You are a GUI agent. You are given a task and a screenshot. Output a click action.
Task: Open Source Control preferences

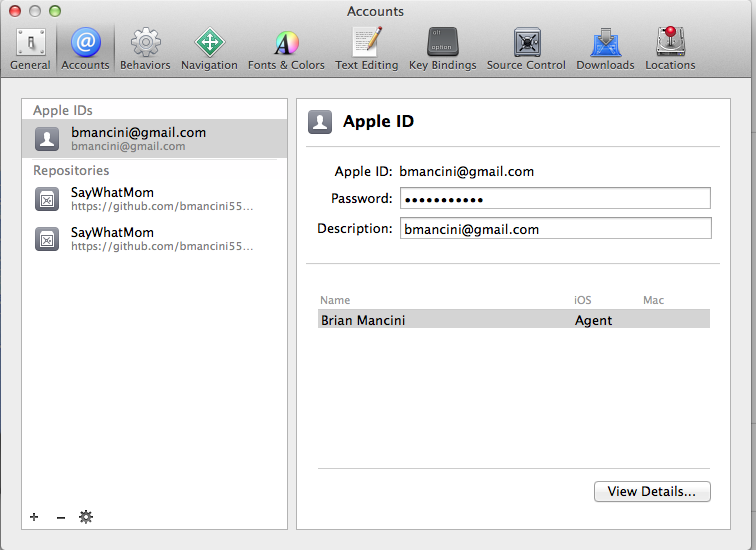tap(526, 49)
